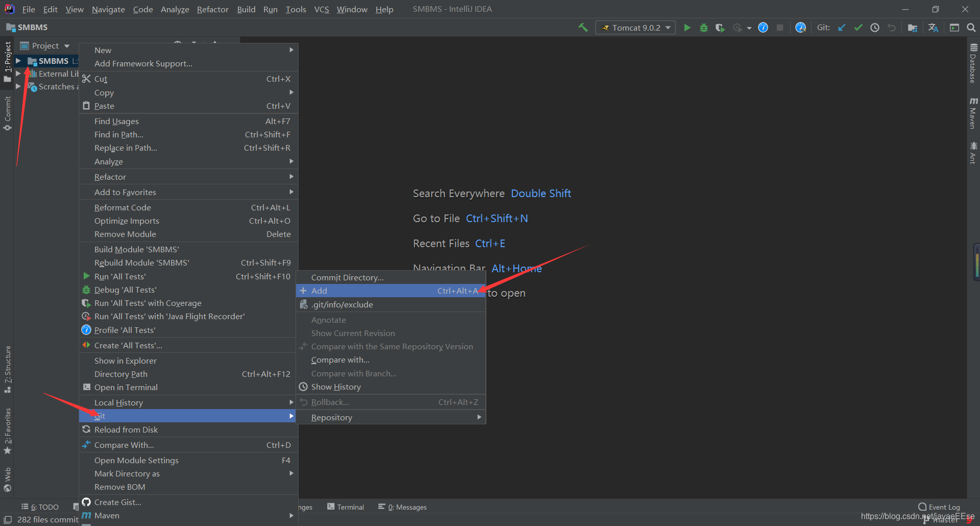Click the Git Rollback undo icon

tap(892, 28)
